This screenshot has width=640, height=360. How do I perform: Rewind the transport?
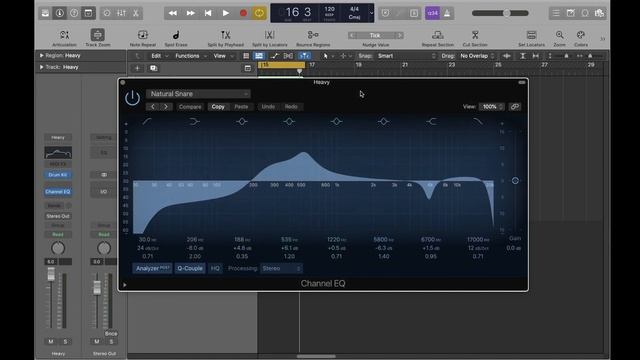(x=173, y=13)
